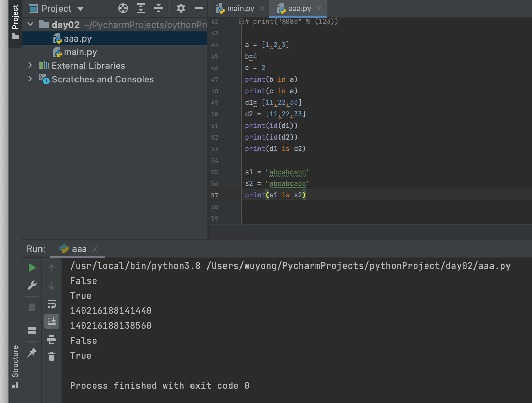Click the code line b=4
The image size is (532, 403).
251,56
